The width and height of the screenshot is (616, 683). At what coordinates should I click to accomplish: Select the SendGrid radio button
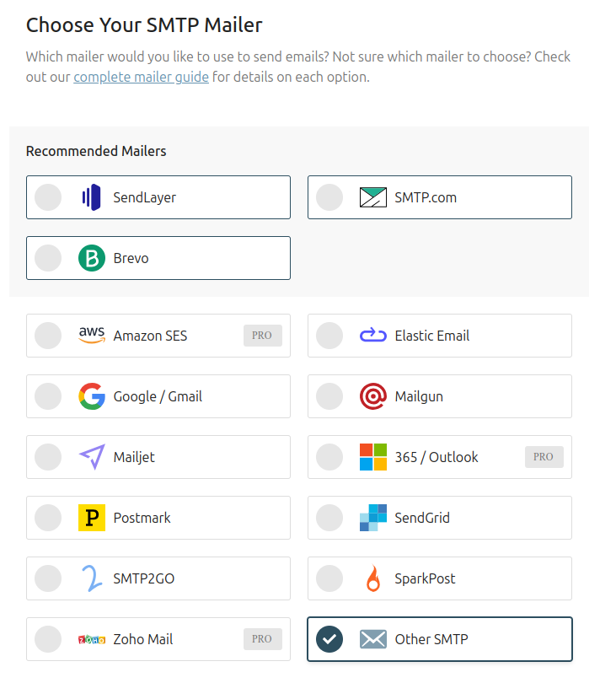[329, 518]
